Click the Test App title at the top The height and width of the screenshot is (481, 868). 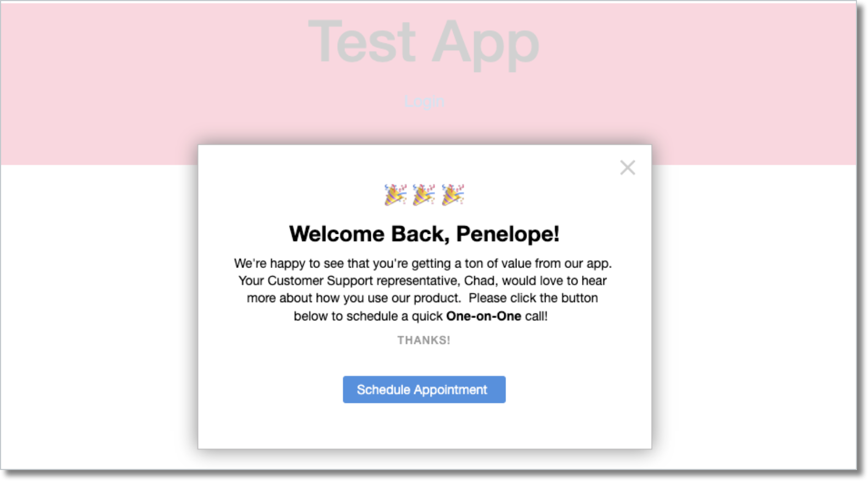(424, 43)
